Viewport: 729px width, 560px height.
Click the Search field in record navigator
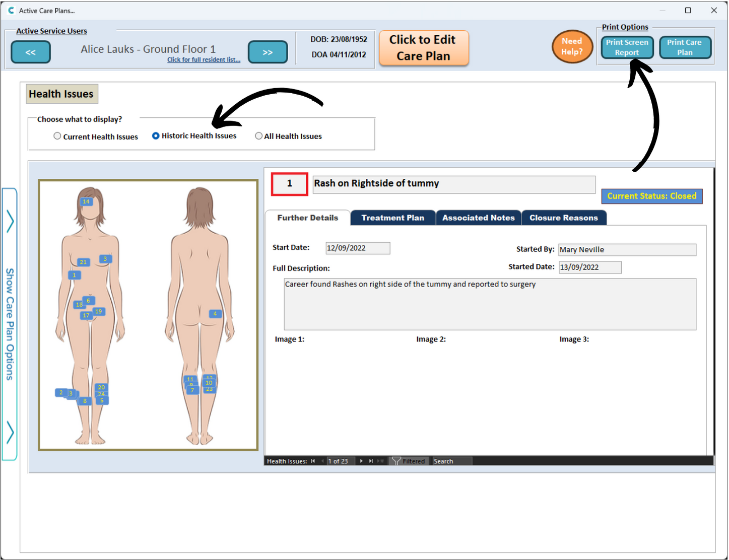452,461
